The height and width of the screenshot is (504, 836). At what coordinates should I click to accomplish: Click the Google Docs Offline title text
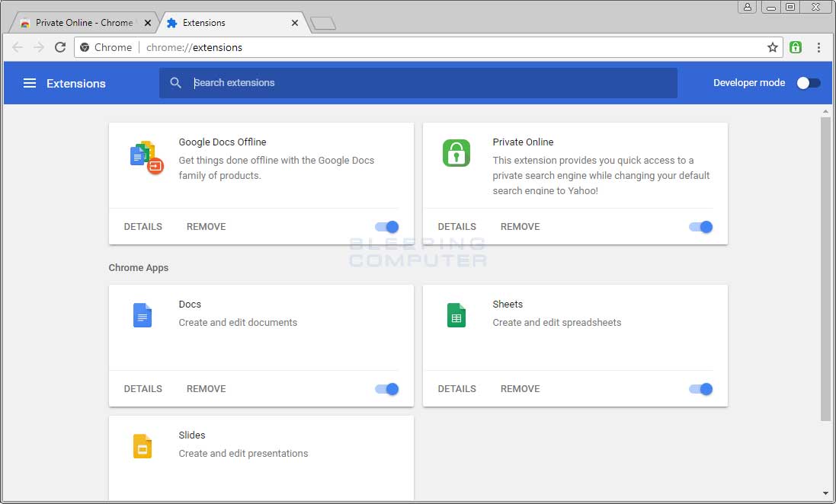223,142
